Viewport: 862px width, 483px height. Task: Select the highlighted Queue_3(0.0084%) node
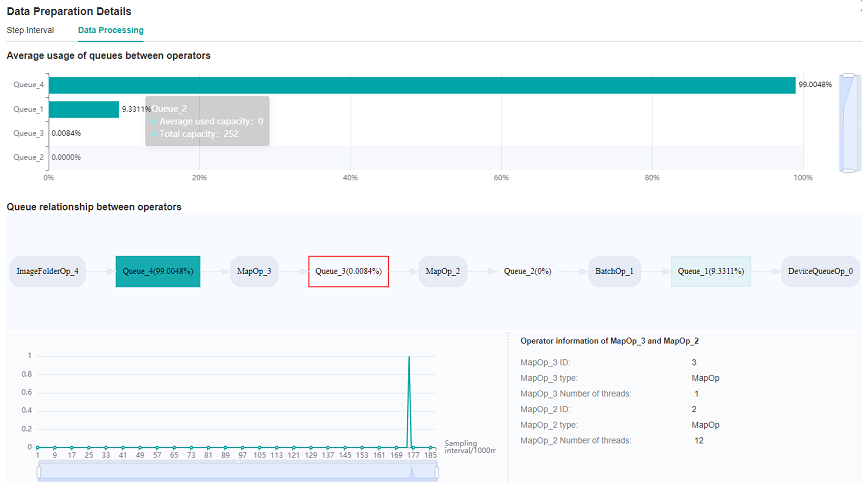click(348, 271)
